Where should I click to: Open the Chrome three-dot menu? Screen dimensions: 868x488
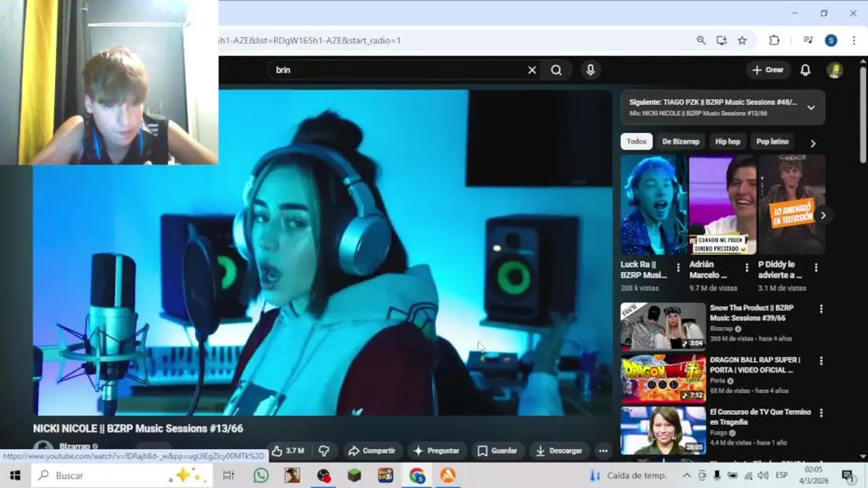[854, 41]
